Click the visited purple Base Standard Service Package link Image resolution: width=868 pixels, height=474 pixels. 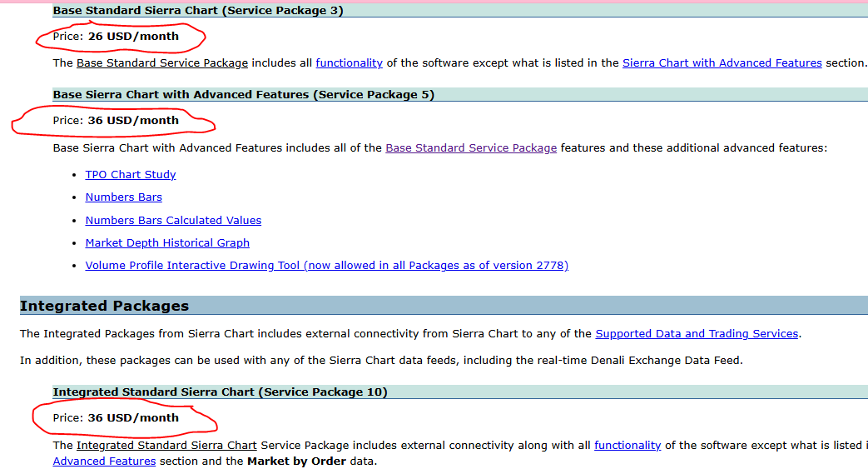(471, 148)
